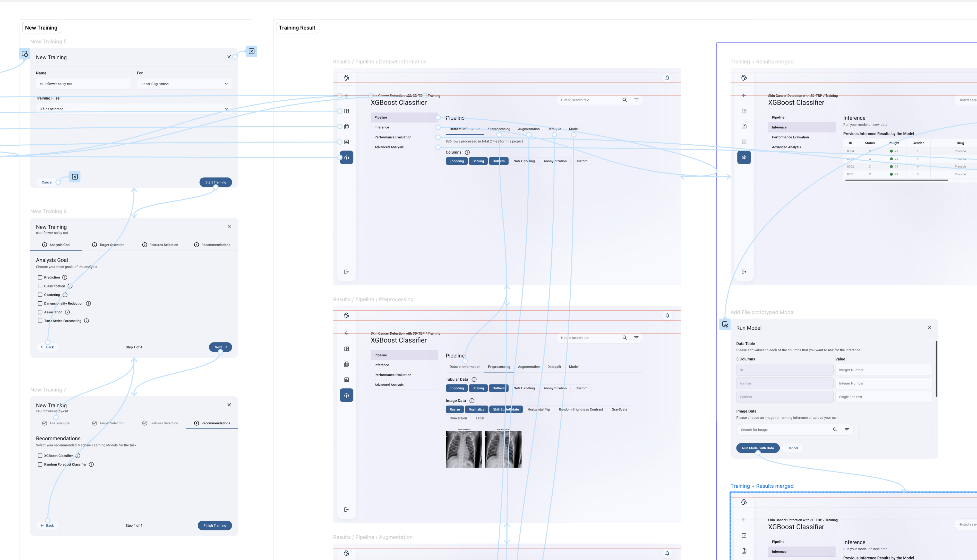Click app logo in Preprocessing frame header
Screen dimensions: 977x560
tap(346, 315)
